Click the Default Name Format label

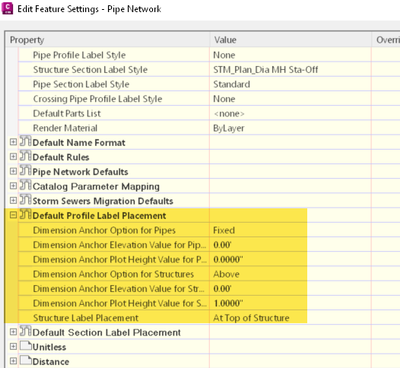click(x=79, y=143)
